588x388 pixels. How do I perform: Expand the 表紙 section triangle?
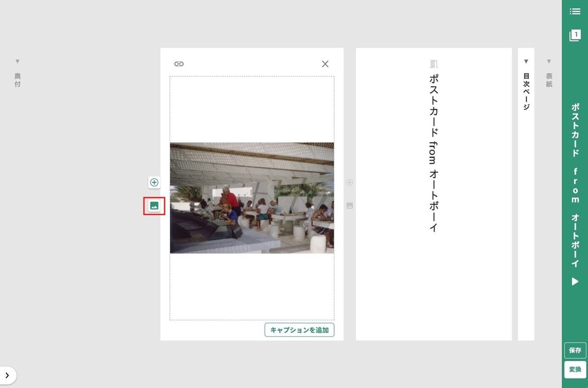click(549, 61)
